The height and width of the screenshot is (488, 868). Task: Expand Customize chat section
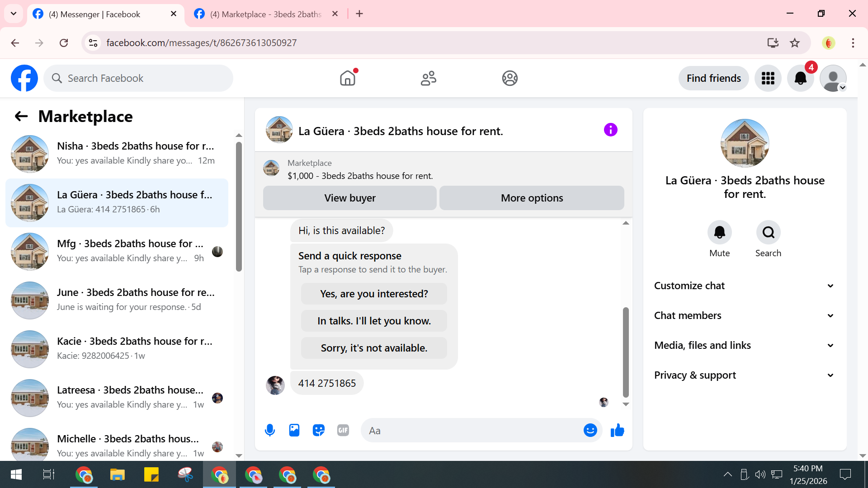(745, 286)
